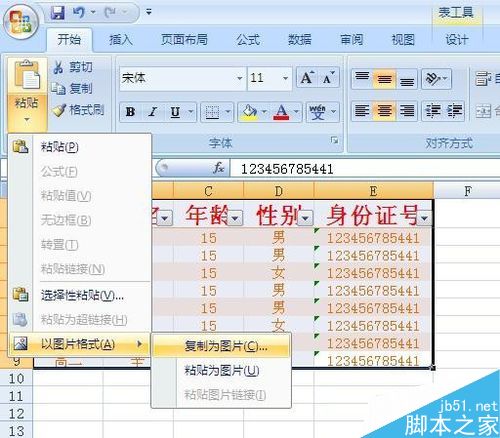Open the borders dropdown arrow
Screen dimensions: 500x438
[228, 111]
